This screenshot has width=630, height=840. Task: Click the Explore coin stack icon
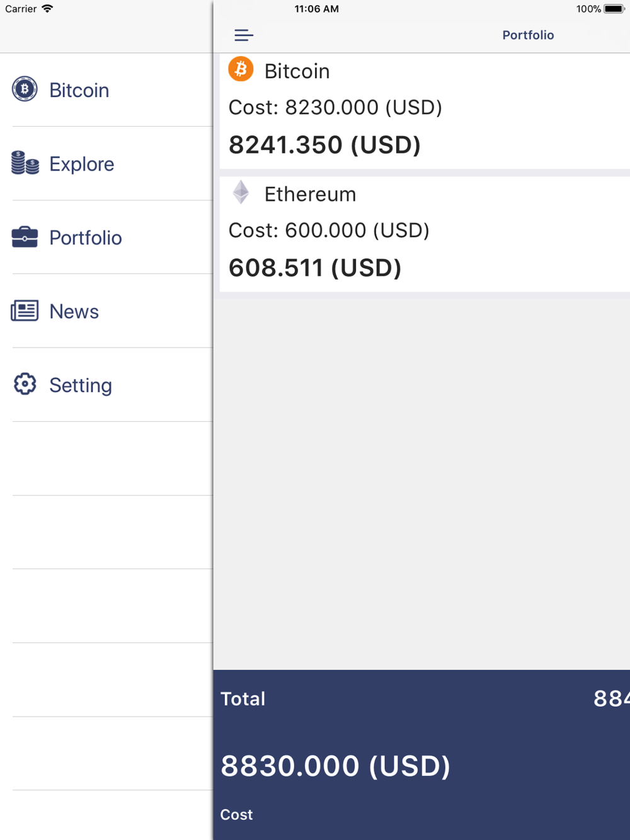[x=25, y=163]
